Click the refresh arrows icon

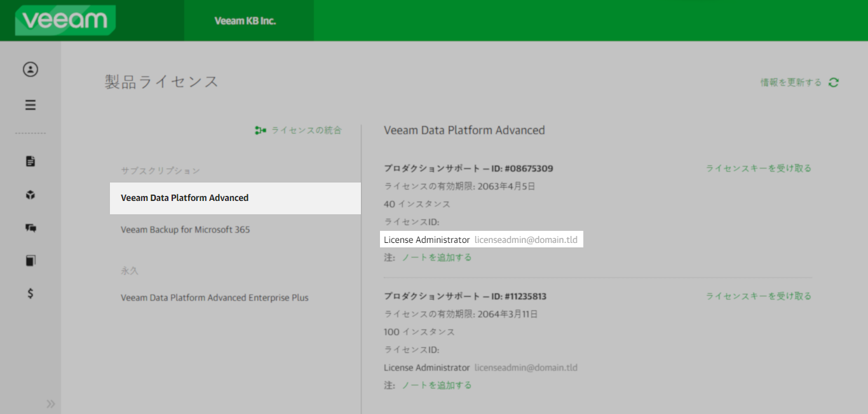point(834,83)
